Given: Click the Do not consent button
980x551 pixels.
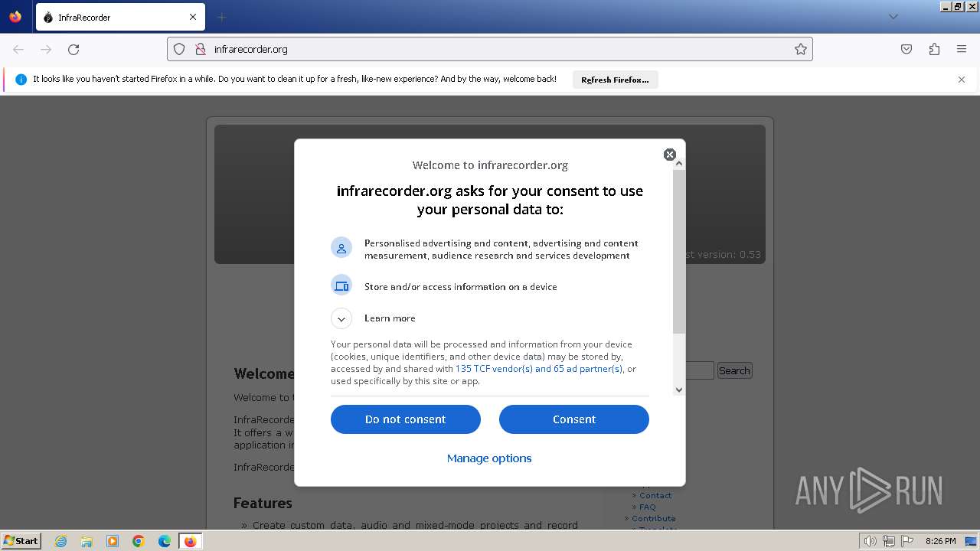Looking at the screenshot, I should point(406,419).
